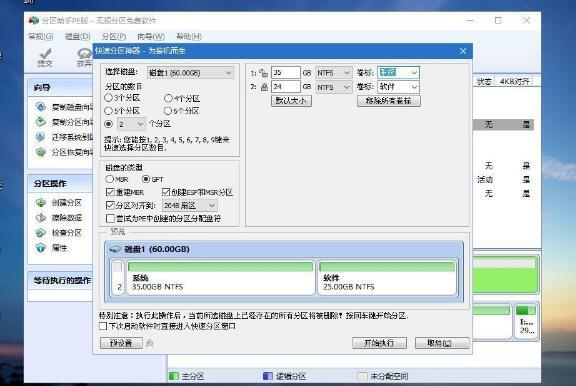The width and height of the screenshot is (576, 386).
Task: Click the 创建分区 icon in the sidebar
Action: coord(40,202)
